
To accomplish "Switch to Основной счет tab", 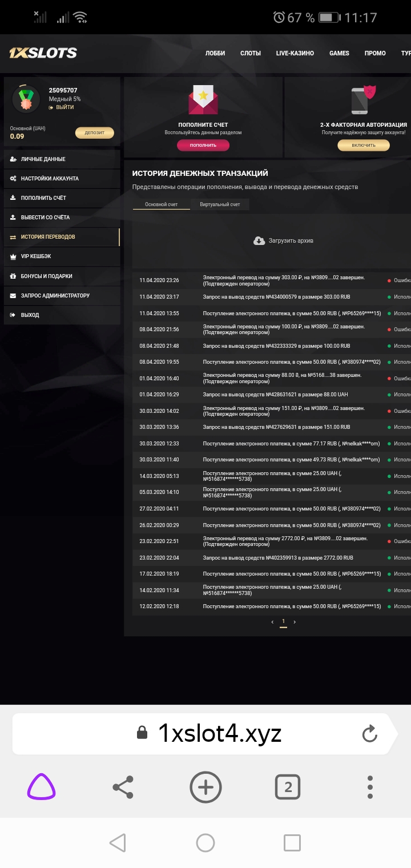I will (162, 204).
